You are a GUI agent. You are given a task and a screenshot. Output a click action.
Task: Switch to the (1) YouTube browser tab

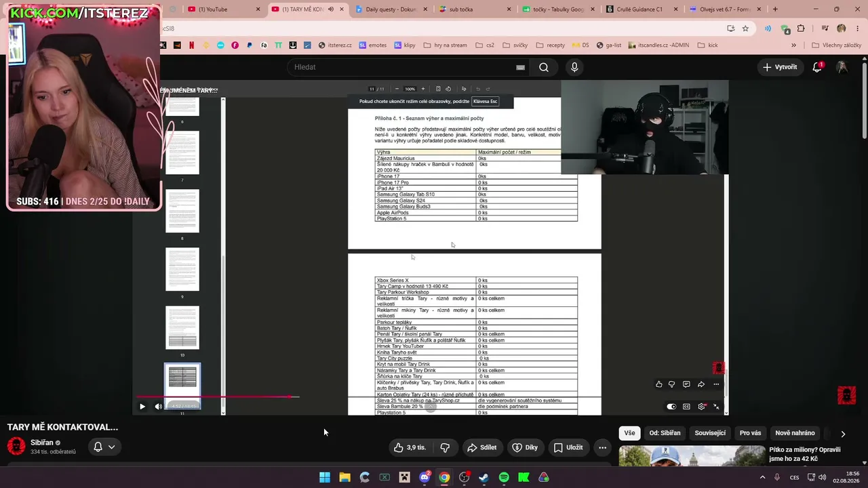pos(224,9)
